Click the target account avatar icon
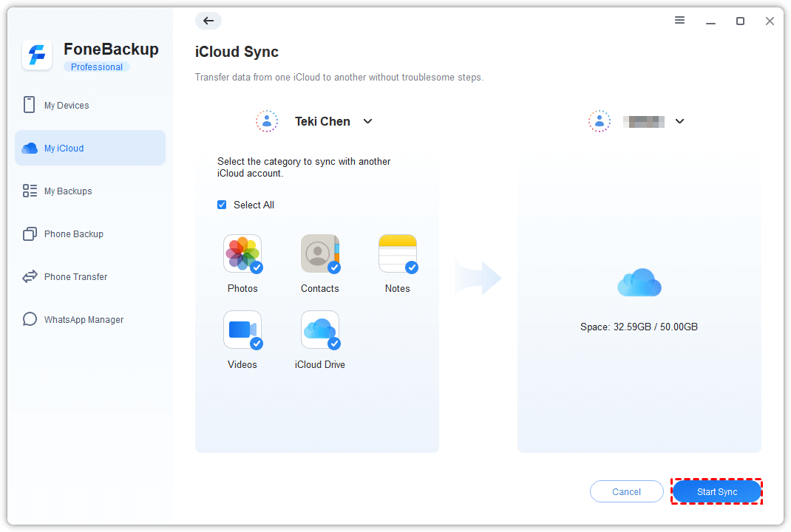Image resolution: width=791 pixels, height=532 pixels. coord(600,121)
